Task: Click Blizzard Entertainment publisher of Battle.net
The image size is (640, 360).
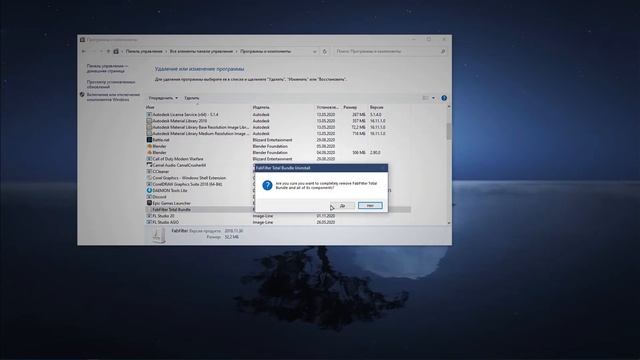Action: (272, 140)
